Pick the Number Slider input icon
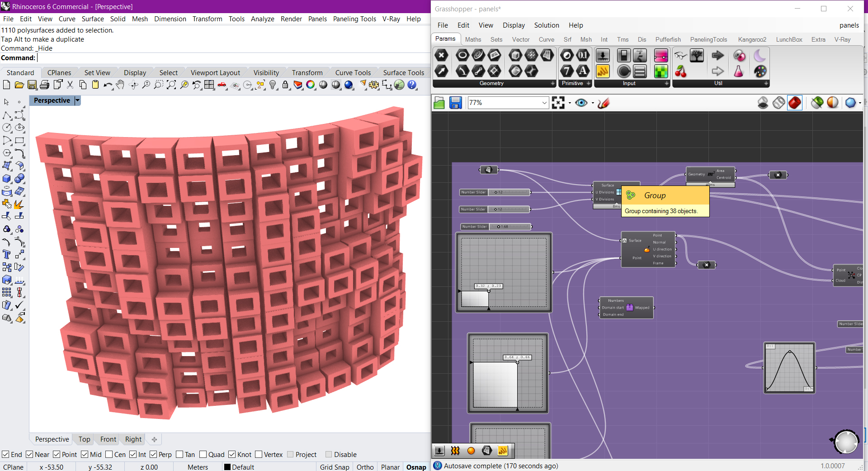 point(603,55)
